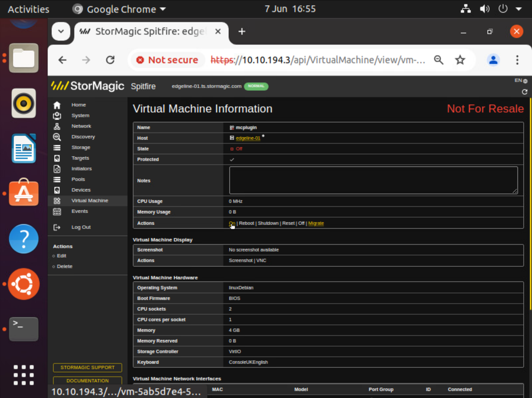Image resolution: width=532 pixels, height=398 pixels.
Task: Bookmark this page with star icon
Action: [460, 60]
